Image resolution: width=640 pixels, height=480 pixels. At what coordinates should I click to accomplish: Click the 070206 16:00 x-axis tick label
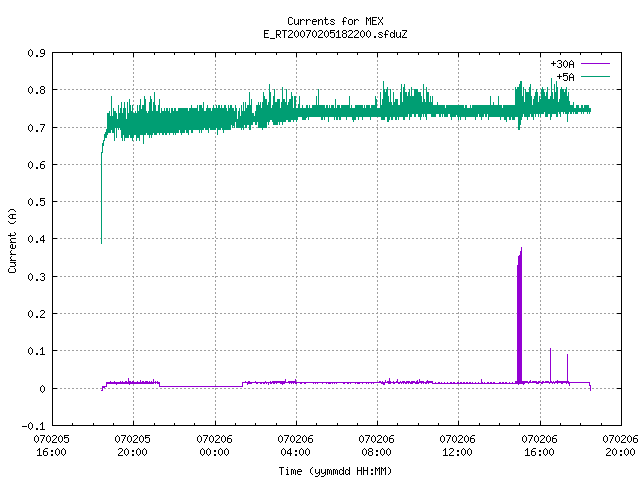pos(540,445)
